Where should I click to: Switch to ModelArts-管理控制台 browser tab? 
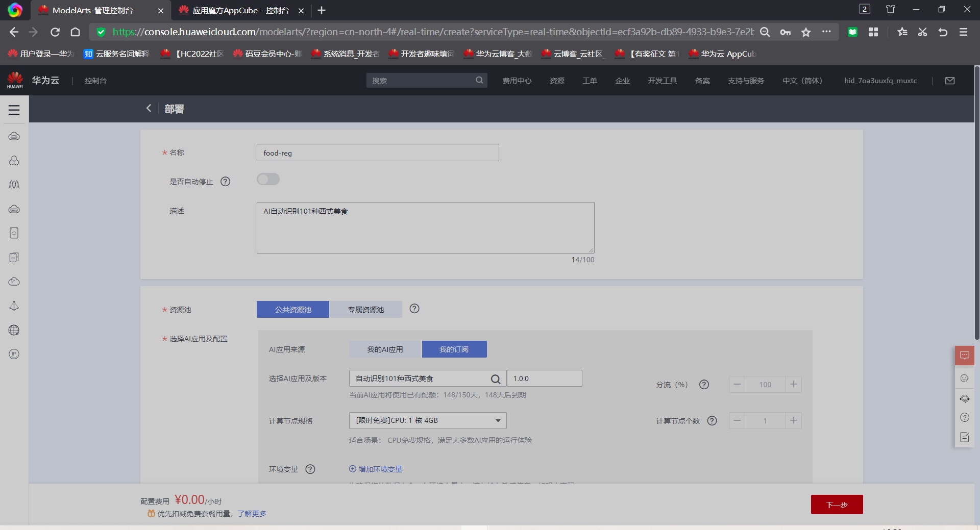click(x=101, y=10)
